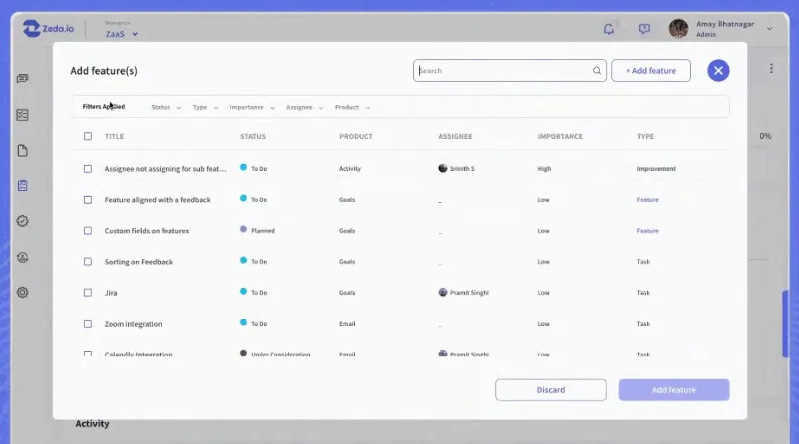Click the + Add feature button
This screenshot has width=799, height=444.
point(651,71)
